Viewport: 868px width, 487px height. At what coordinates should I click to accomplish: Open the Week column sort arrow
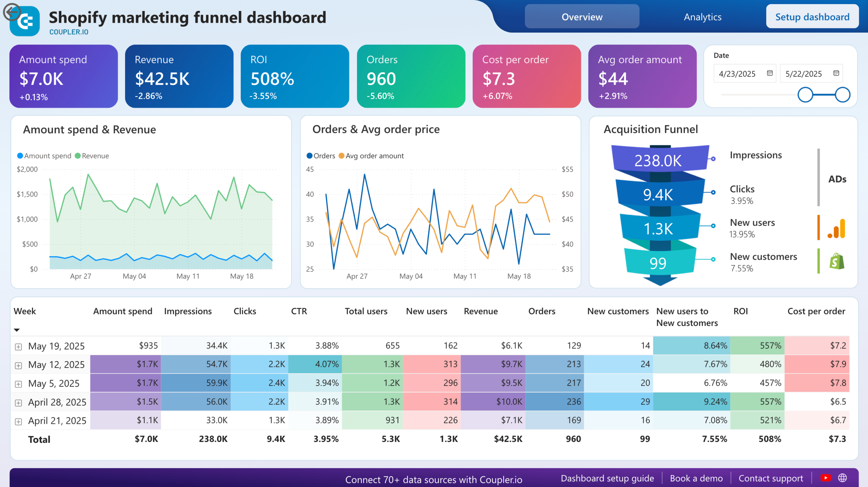pos(17,329)
